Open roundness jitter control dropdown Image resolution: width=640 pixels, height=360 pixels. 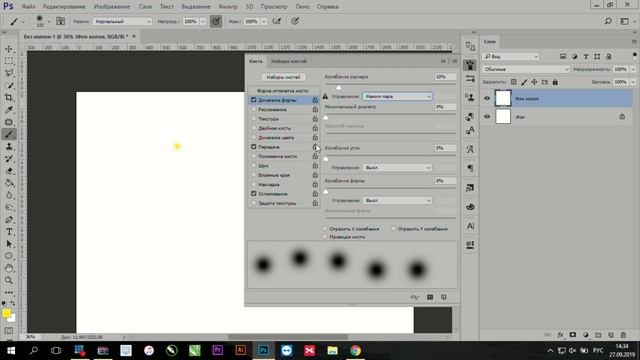tap(397, 200)
